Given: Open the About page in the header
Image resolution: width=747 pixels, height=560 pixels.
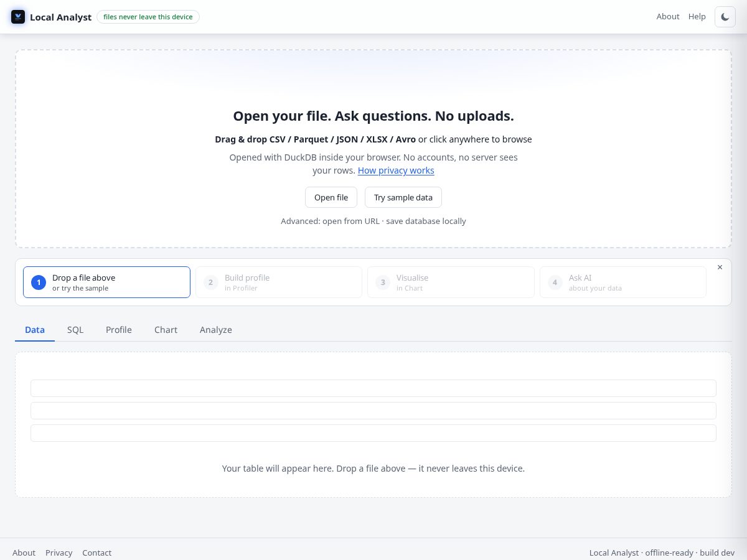Looking at the screenshot, I should pyautogui.click(x=668, y=17).
